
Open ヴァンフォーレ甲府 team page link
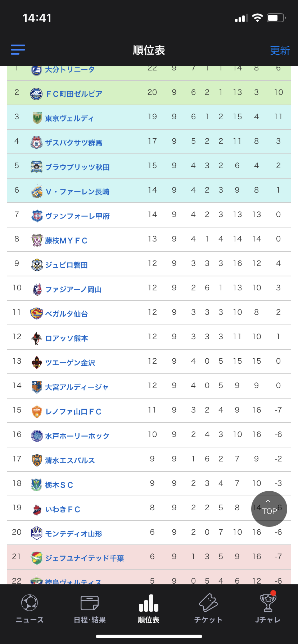coord(77,216)
